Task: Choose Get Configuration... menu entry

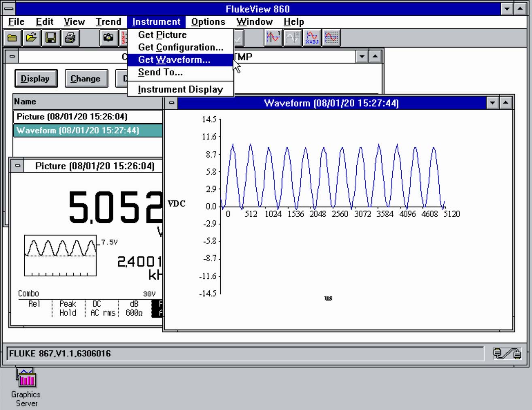Action: (181, 47)
